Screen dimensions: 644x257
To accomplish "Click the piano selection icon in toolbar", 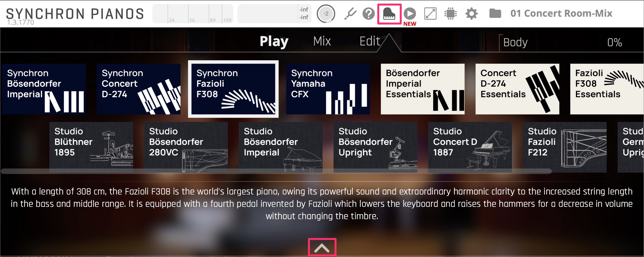I will 389,14.
